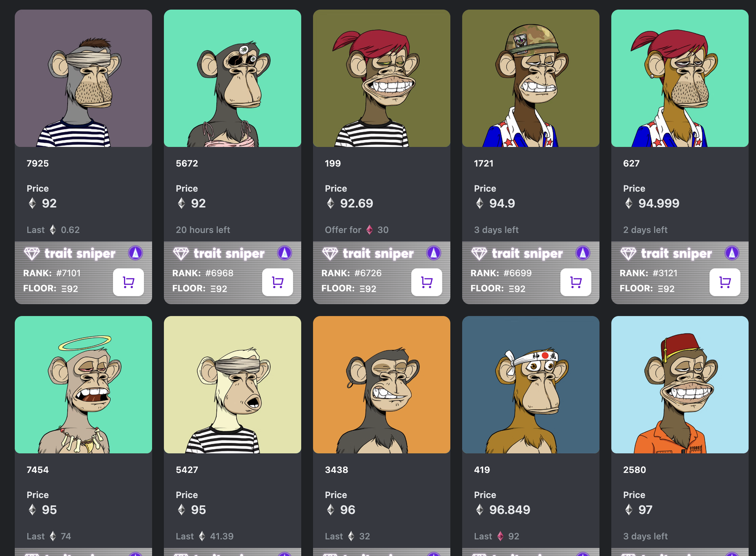Open army helmet ape 1721 image
The image size is (756, 556).
tap(531, 78)
